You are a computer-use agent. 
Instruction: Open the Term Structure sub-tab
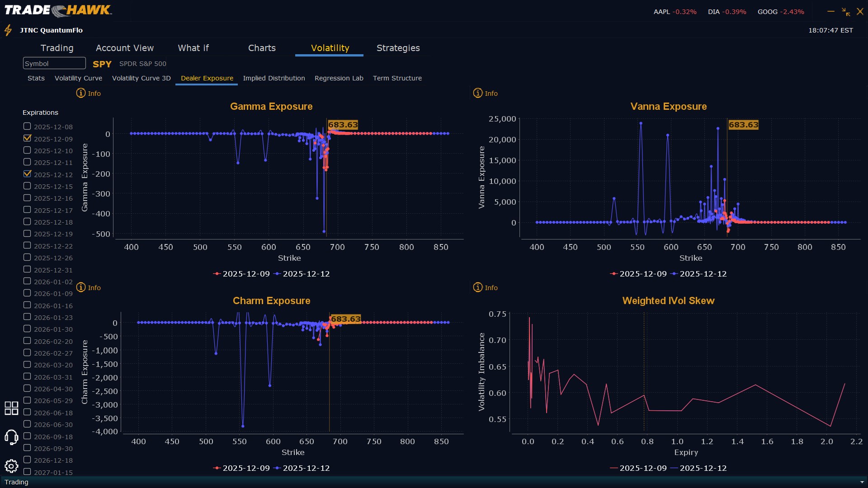[397, 78]
